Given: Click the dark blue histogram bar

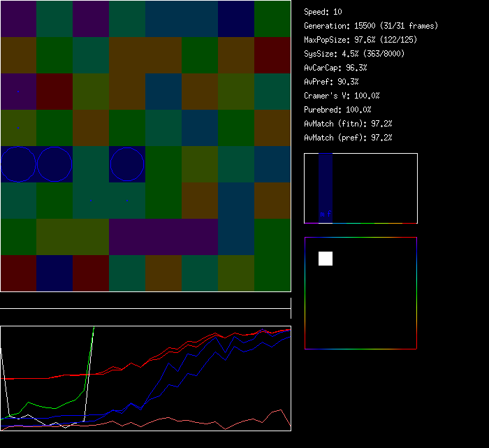Looking at the screenshot, I should pyautogui.click(x=326, y=187).
